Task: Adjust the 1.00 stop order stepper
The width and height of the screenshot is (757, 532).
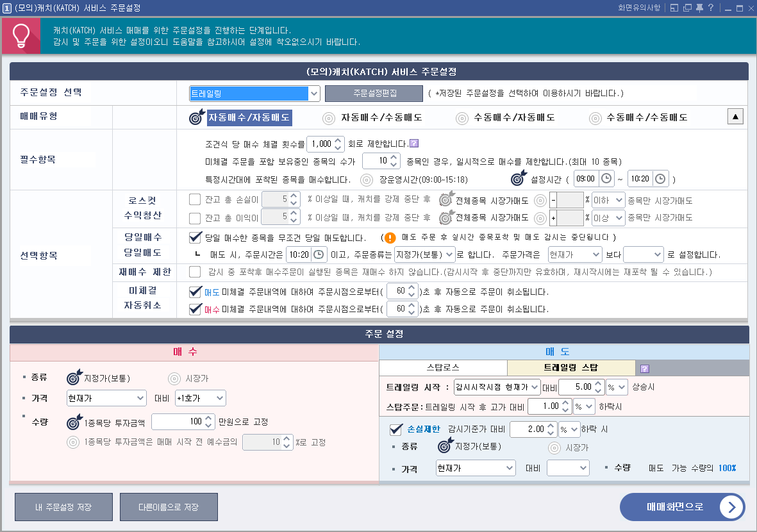Action: [566, 406]
